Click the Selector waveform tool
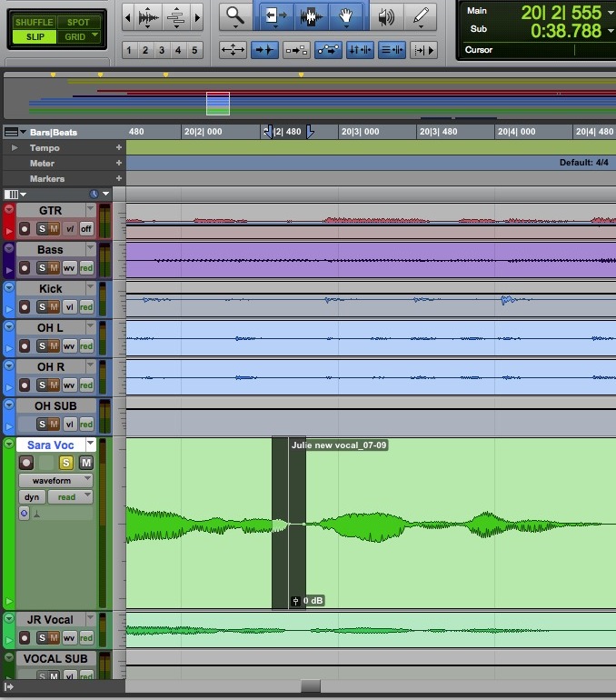The height and width of the screenshot is (700, 616). pyautogui.click(x=311, y=16)
